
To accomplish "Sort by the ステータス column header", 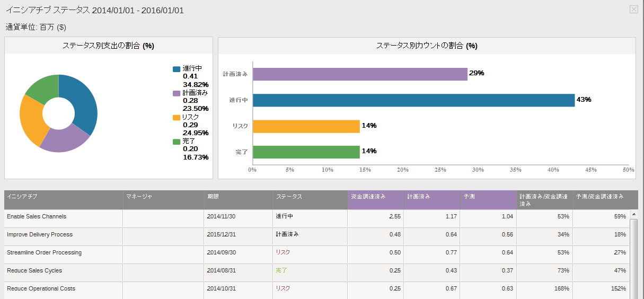I will [289, 197].
